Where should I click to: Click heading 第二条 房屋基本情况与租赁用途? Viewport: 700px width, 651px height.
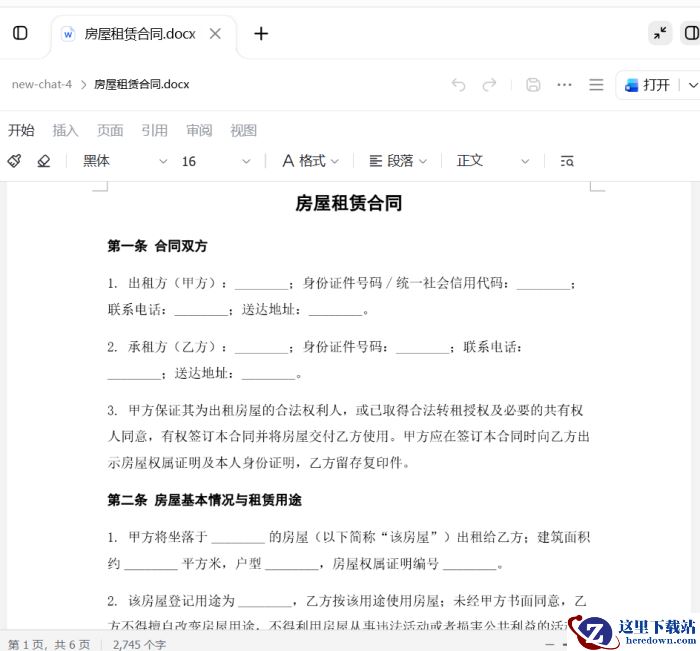204,500
